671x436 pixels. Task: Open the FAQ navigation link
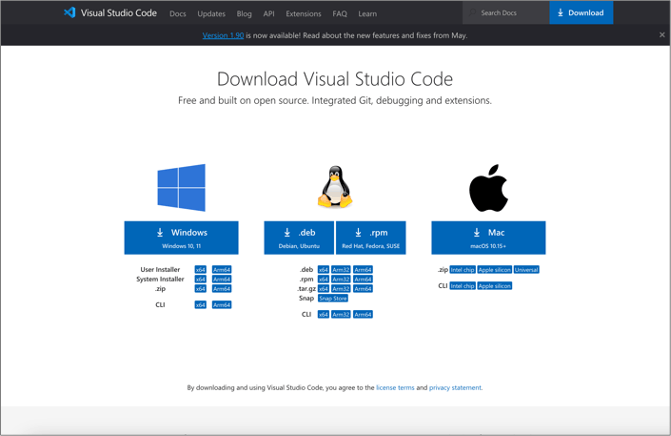click(340, 14)
